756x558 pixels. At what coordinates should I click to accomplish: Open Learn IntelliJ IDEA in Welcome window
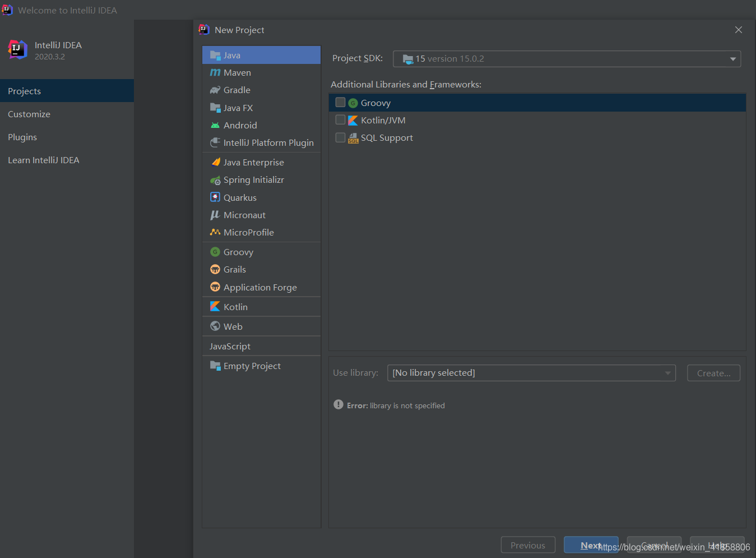(x=67, y=160)
